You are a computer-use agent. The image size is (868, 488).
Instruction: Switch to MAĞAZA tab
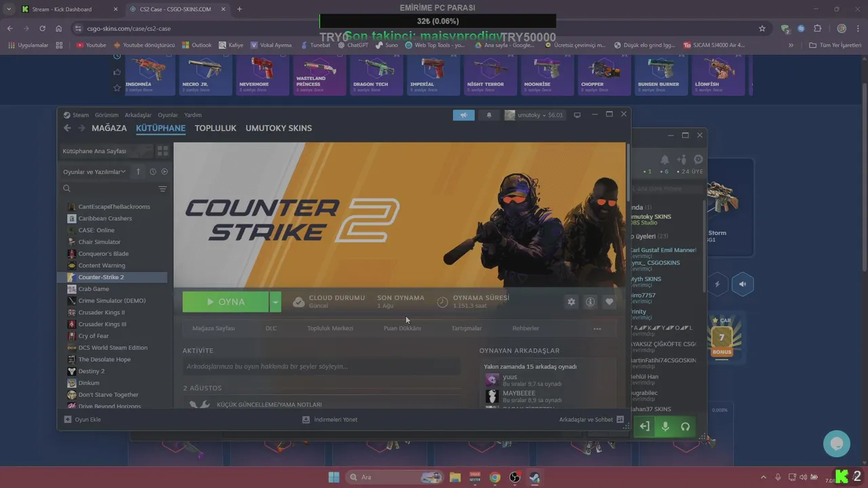pyautogui.click(x=109, y=128)
